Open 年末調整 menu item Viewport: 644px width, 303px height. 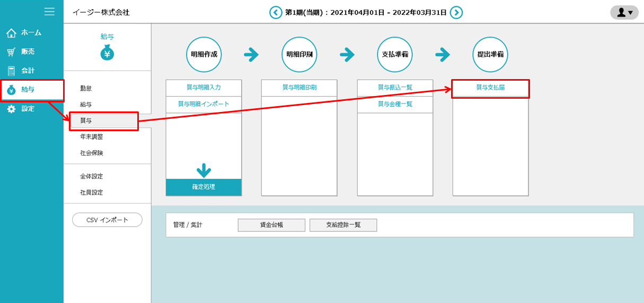click(92, 136)
